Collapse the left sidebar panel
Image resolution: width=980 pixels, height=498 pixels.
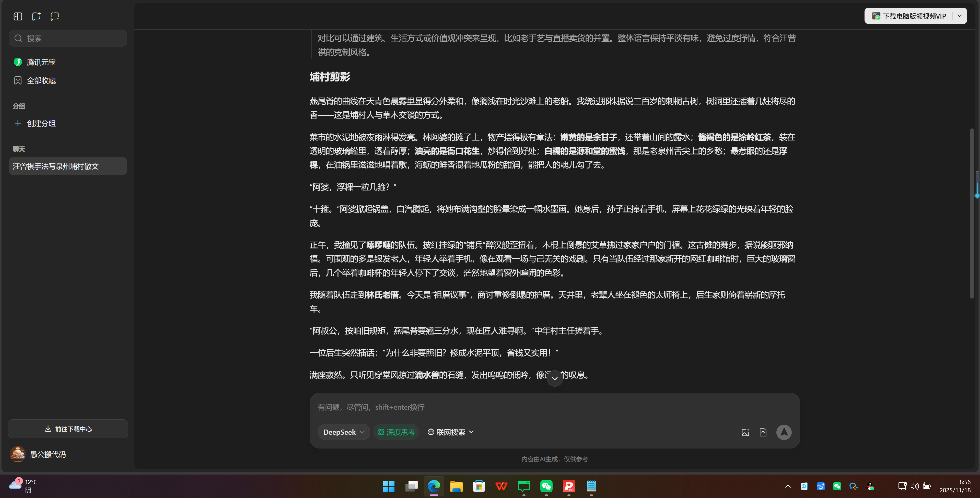coord(17,16)
